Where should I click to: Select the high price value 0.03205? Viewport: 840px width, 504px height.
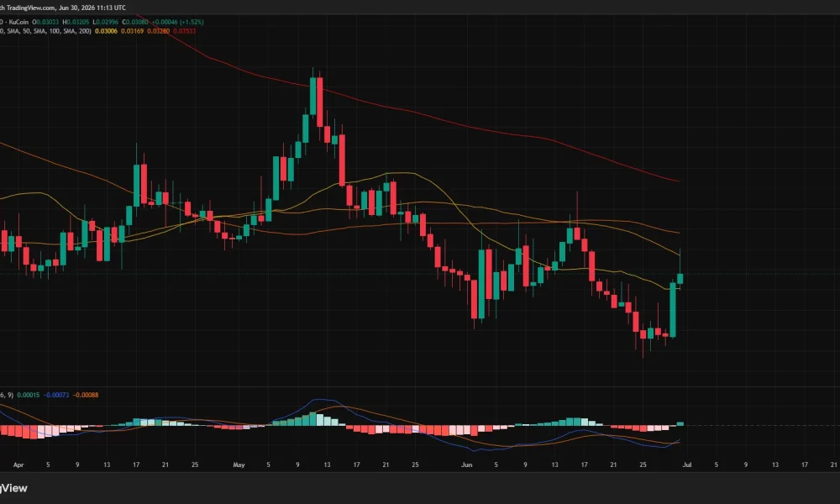(77, 22)
